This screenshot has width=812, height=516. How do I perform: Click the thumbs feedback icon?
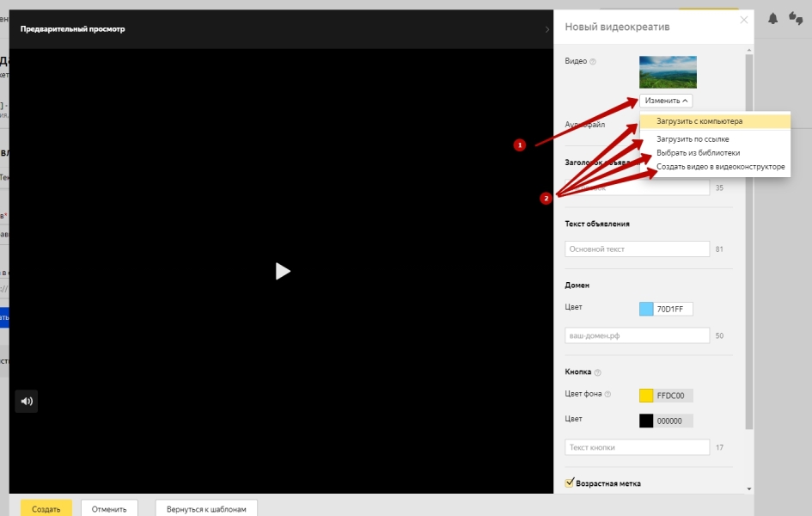coord(797,19)
